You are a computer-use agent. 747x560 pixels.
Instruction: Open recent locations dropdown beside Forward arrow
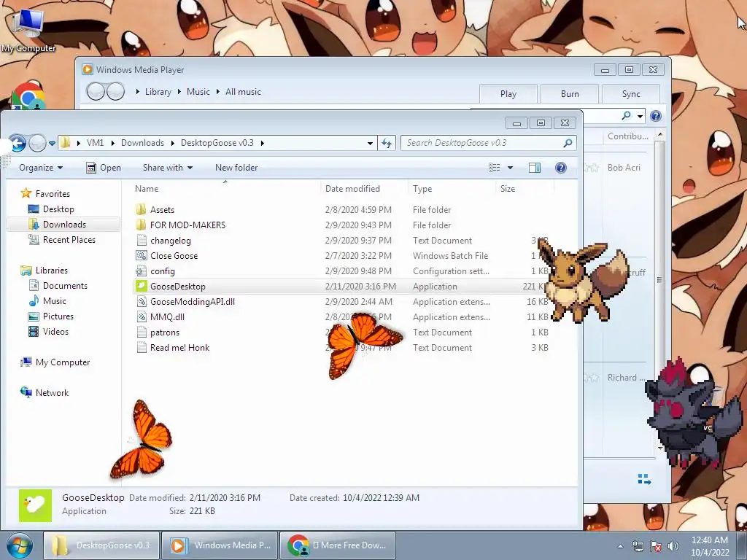point(52,144)
